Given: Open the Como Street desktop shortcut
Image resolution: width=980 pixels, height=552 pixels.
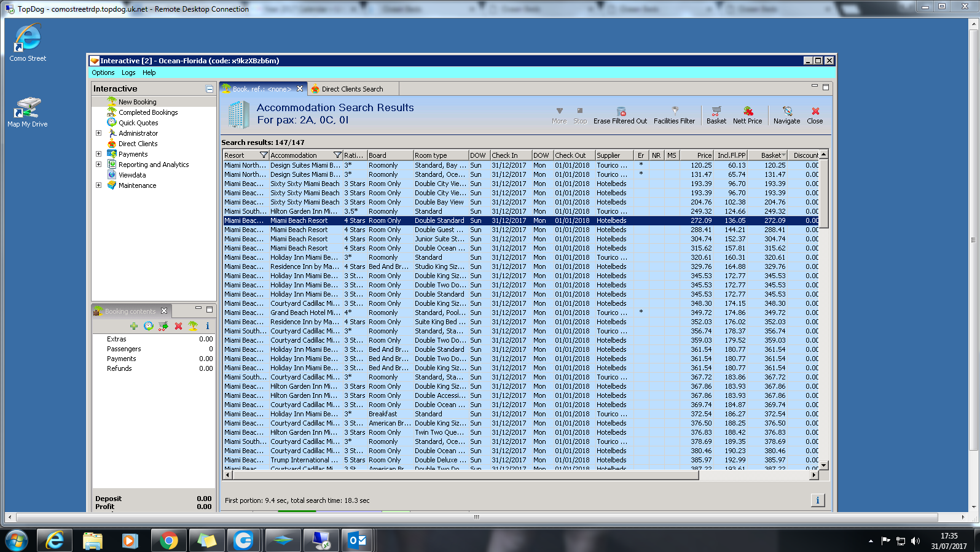Looking at the screenshot, I should [x=28, y=42].
